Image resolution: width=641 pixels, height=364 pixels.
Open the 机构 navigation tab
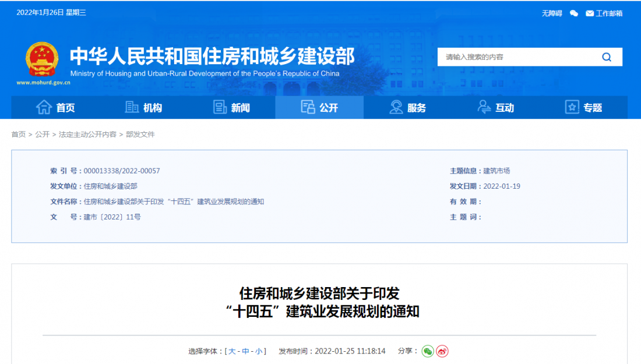point(143,107)
